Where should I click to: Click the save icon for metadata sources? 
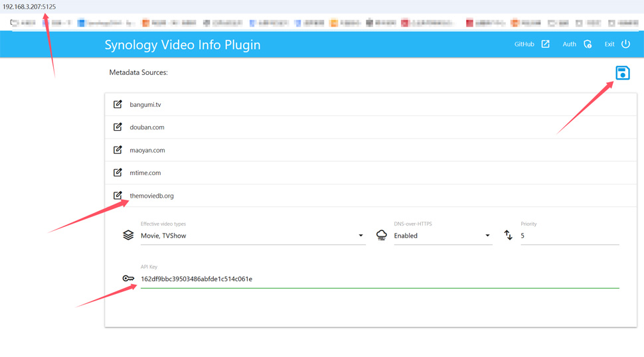(622, 73)
